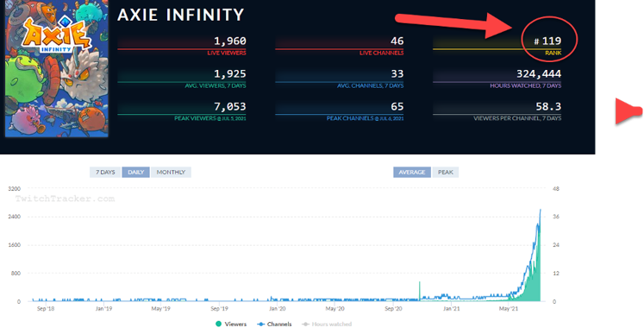Open the Axie Infinity cover art

pos(57,68)
